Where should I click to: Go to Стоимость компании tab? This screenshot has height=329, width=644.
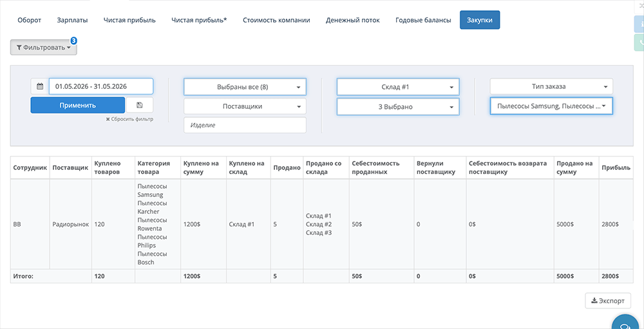(x=276, y=20)
